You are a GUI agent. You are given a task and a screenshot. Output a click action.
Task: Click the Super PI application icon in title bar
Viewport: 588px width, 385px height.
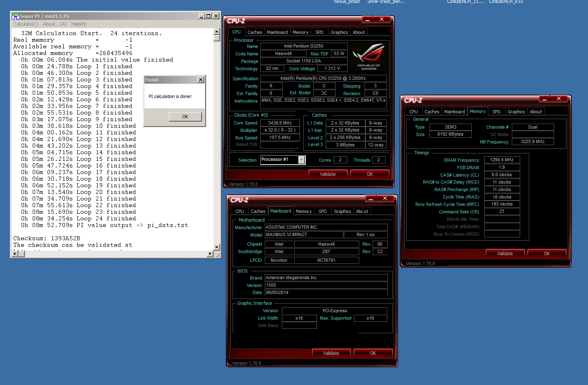(15, 16)
